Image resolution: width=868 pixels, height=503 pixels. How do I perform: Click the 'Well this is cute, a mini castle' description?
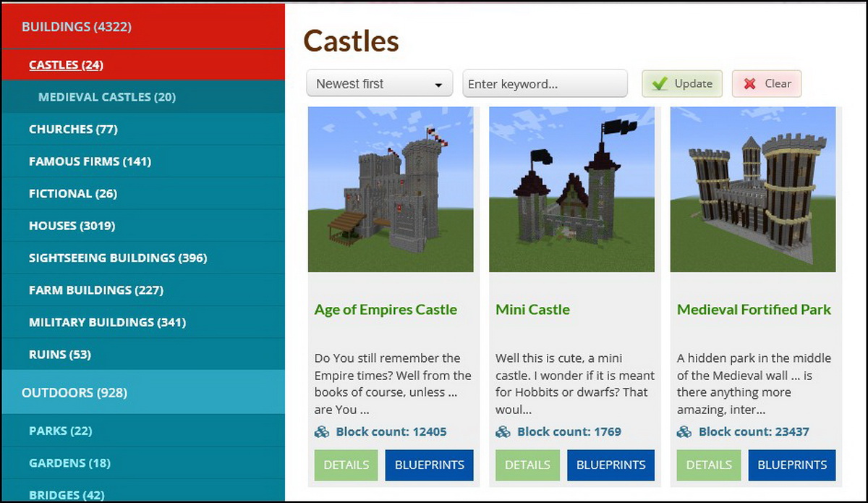575,384
